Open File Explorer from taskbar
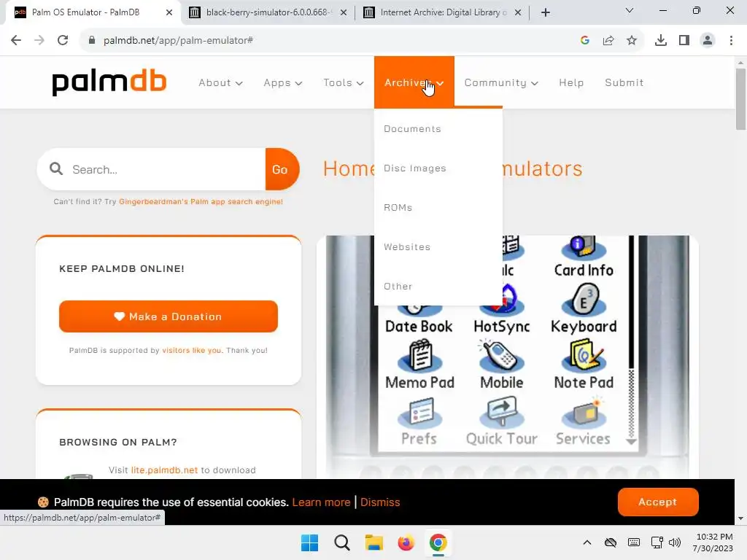The width and height of the screenshot is (747, 560). coord(374,542)
